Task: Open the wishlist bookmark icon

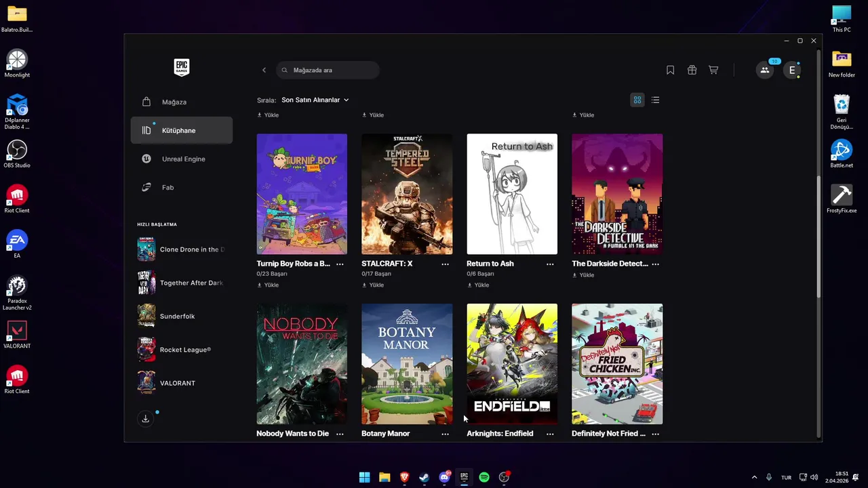Action: point(670,70)
